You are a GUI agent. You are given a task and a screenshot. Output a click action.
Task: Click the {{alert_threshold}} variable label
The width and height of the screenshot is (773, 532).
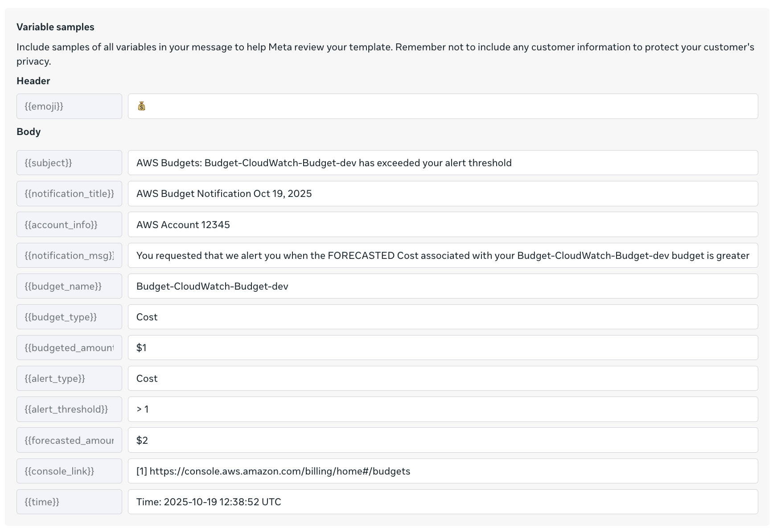[x=69, y=409]
